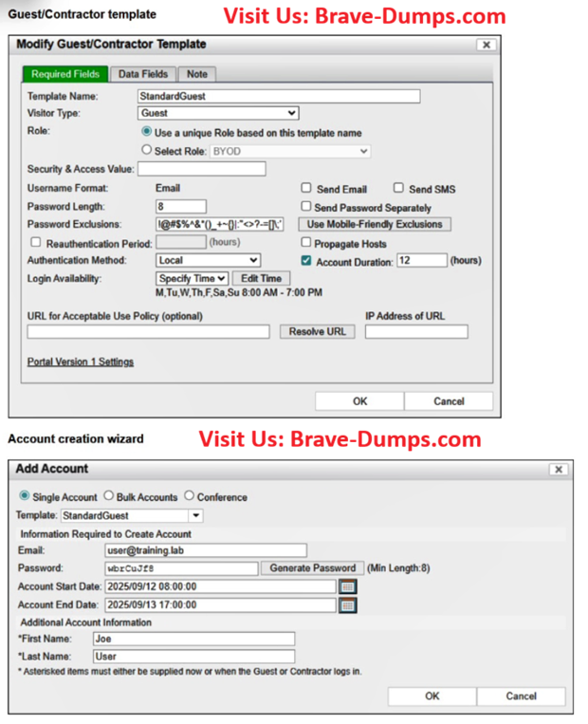Image resolution: width=588 pixels, height=724 pixels.
Task: Uncheck the Account Duration checkbox
Action: coord(306,260)
